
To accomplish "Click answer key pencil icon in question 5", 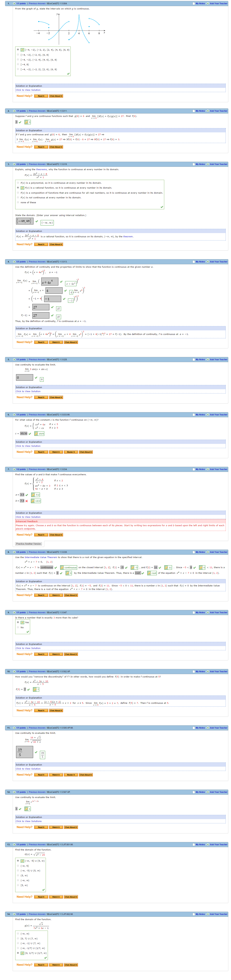I will [x=42, y=379].
